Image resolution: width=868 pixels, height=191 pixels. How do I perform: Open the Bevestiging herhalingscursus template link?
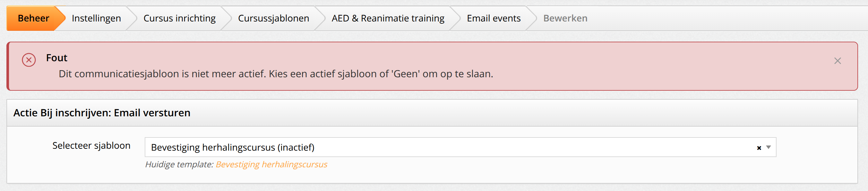click(271, 164)
